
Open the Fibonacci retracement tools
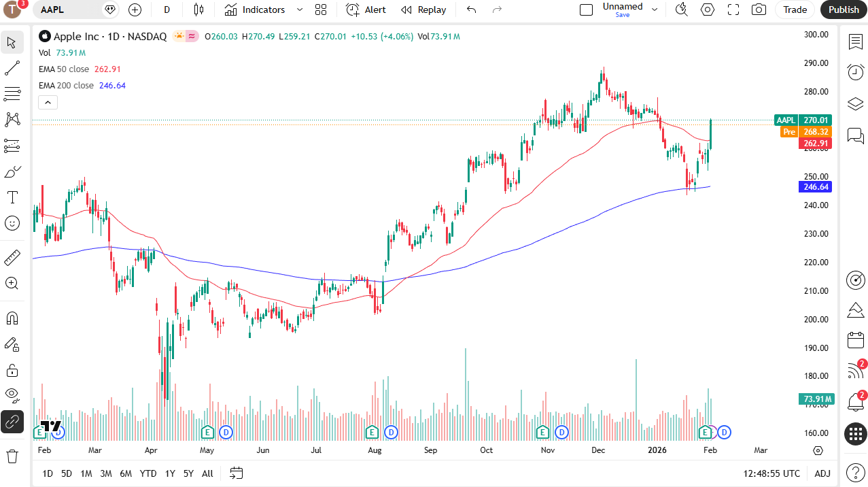click(x=12, y=94)
